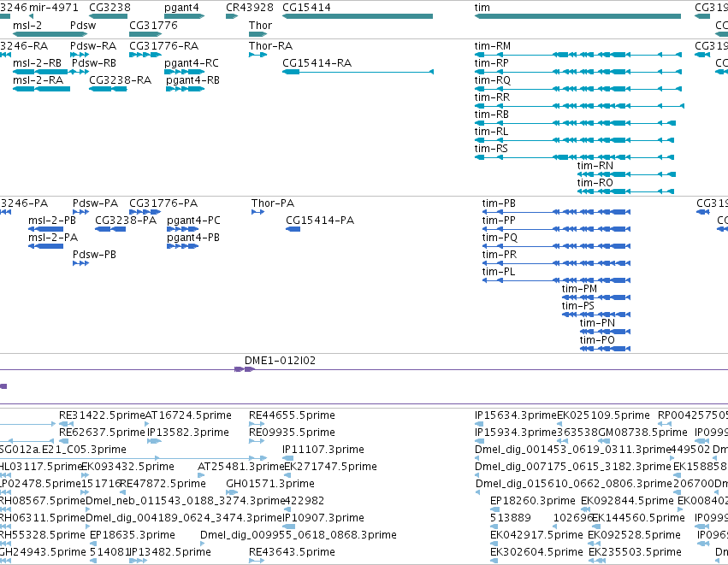The height and width of the screenshot is (565, 728).
Task: Click pgant4-PC protein
Action: 182,229
